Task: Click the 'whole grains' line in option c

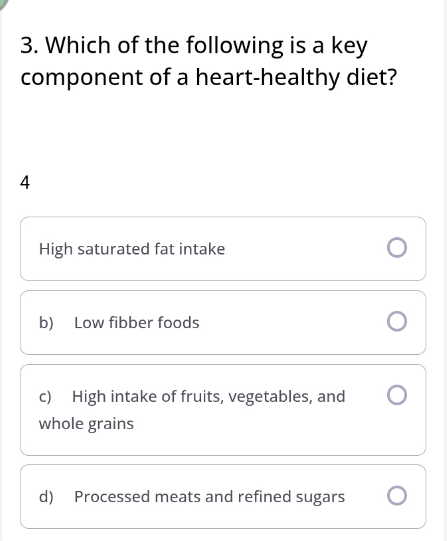Action: tap(86, 424)
